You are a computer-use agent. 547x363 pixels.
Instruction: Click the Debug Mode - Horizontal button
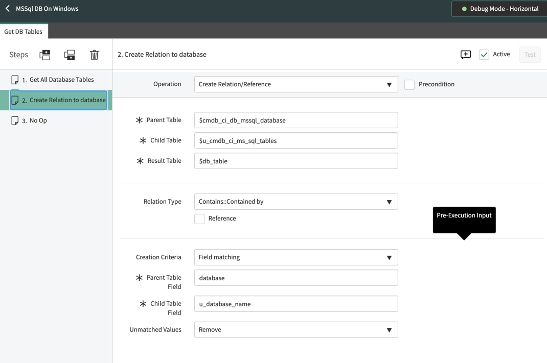coord(500,9)
